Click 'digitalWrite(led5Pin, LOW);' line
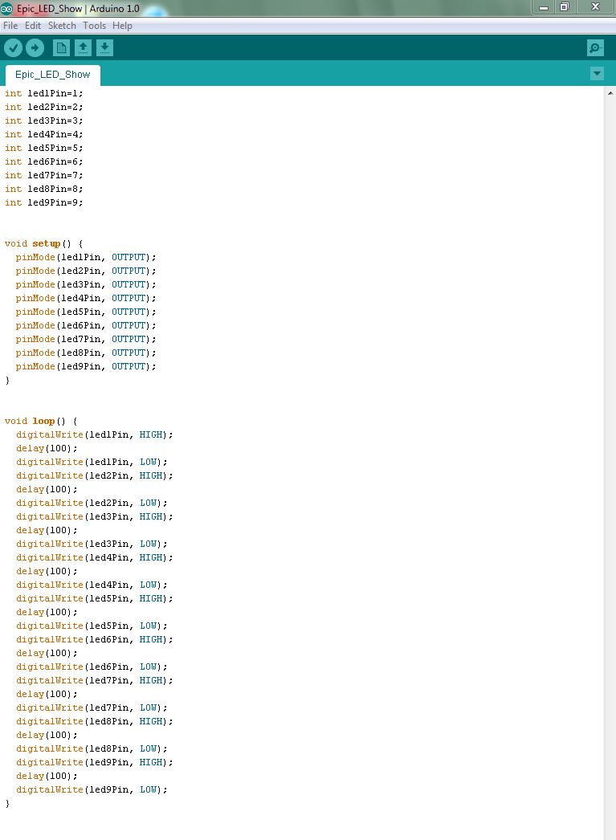Screen dimensions: 616x840 (92, 626)
